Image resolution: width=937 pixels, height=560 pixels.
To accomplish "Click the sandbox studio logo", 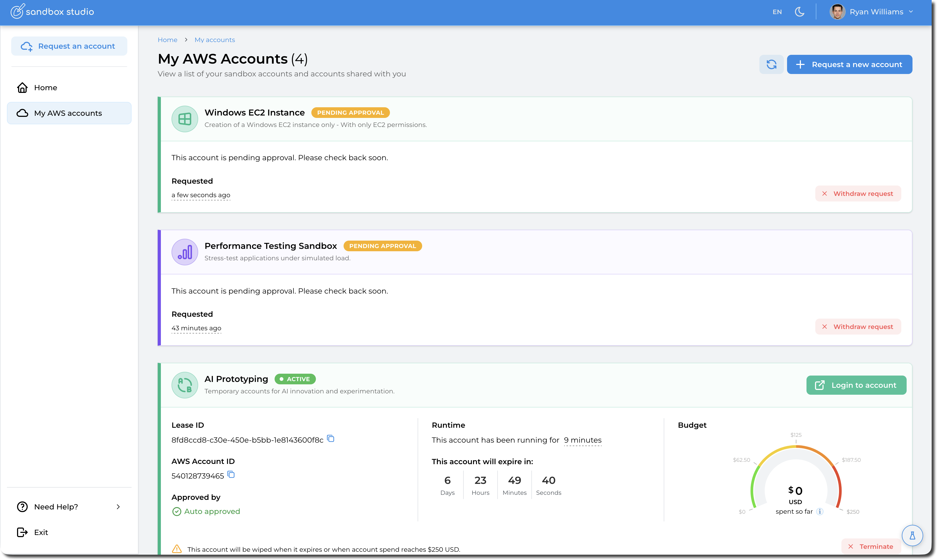I will pyautogui.click(x=52, y=12).
